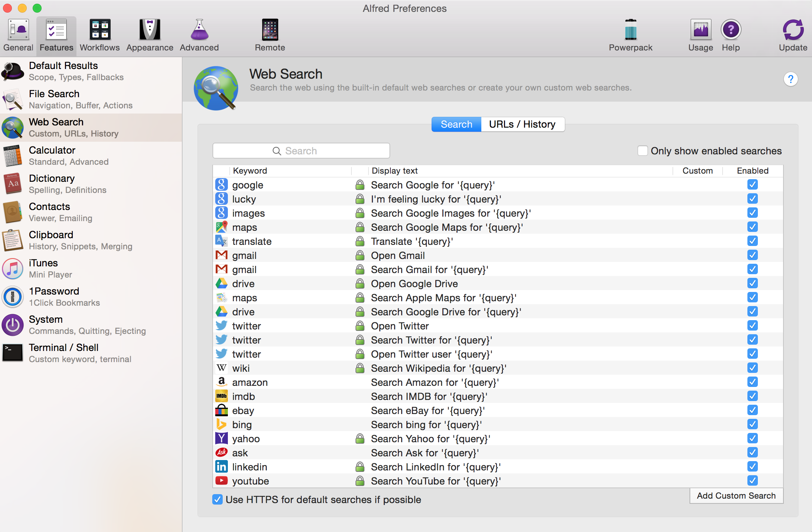Enable Only show enabled searches
Image resolution: width=812 pixels, height=532 pixels.
tap(643, 151)
